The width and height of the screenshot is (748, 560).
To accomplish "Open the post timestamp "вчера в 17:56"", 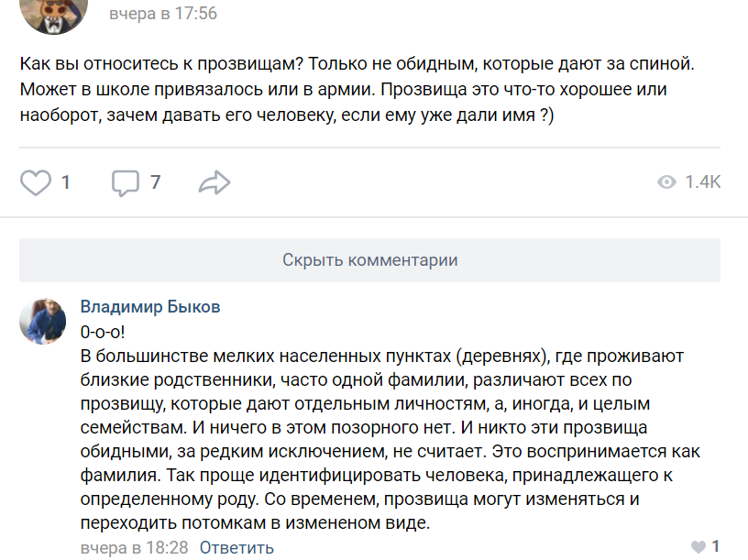I will [163, 14].
